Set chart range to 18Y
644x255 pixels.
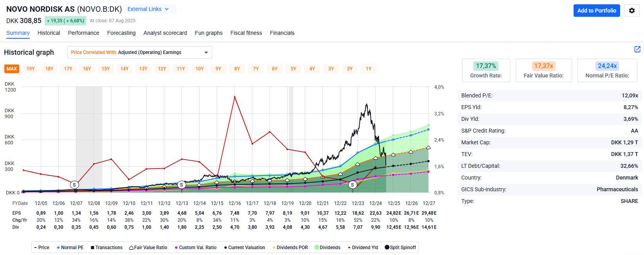pyautogui.click(x=49, y=69)
